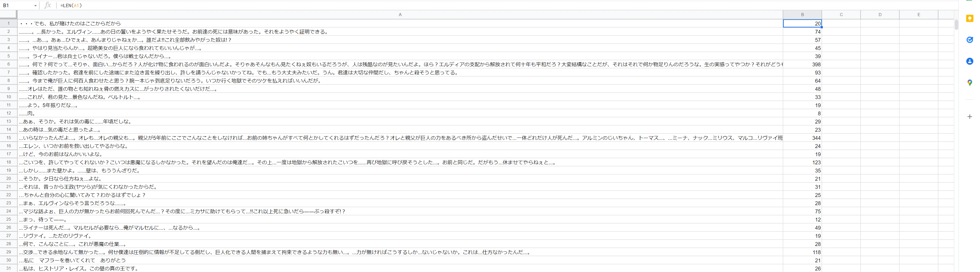Select column A header
The image size is (980, 272).
(x=400, y=15)
